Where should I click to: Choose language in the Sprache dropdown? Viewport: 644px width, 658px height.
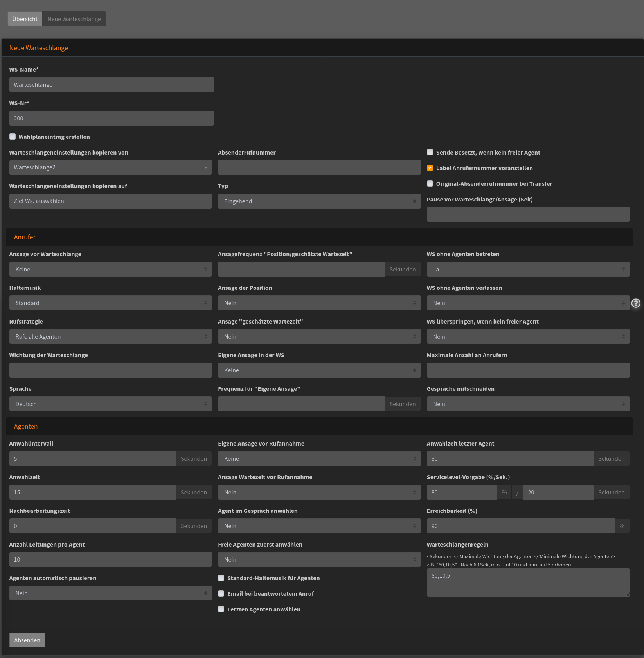point(110,404)
